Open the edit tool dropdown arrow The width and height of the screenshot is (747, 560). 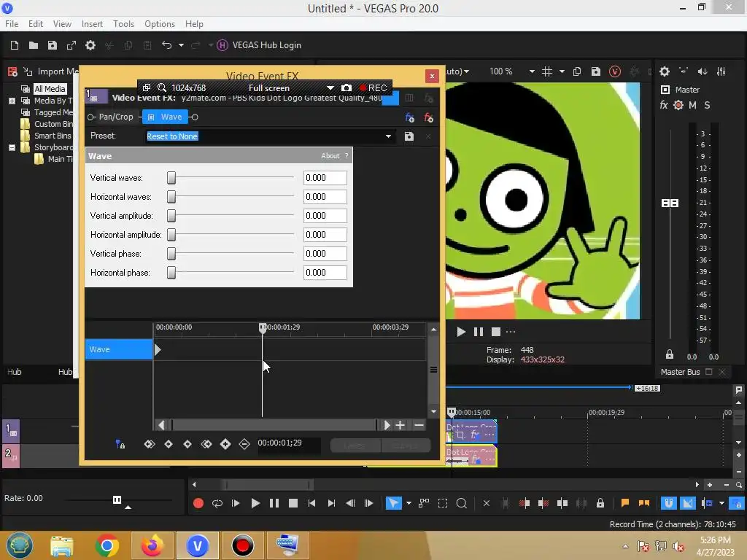click(x=409, y=503)
